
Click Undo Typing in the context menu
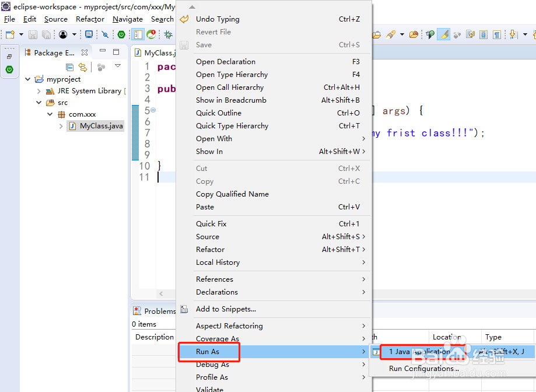click(x=219, y=19)
